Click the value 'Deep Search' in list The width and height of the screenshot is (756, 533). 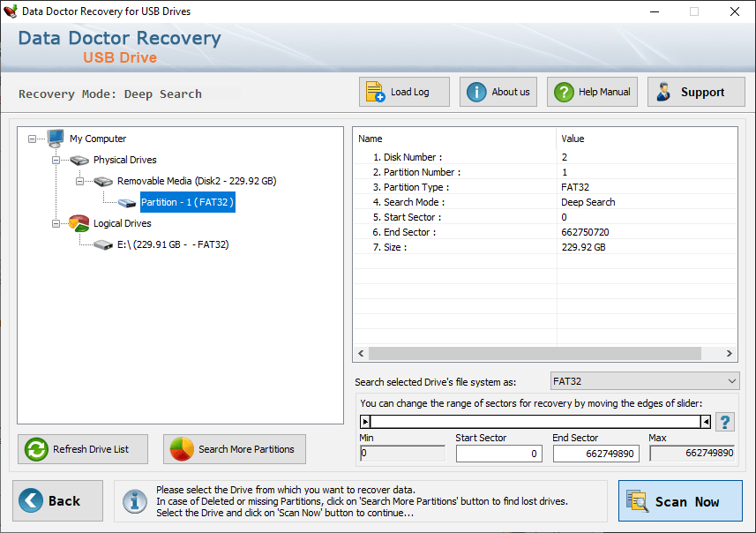(x=588, y=202)
